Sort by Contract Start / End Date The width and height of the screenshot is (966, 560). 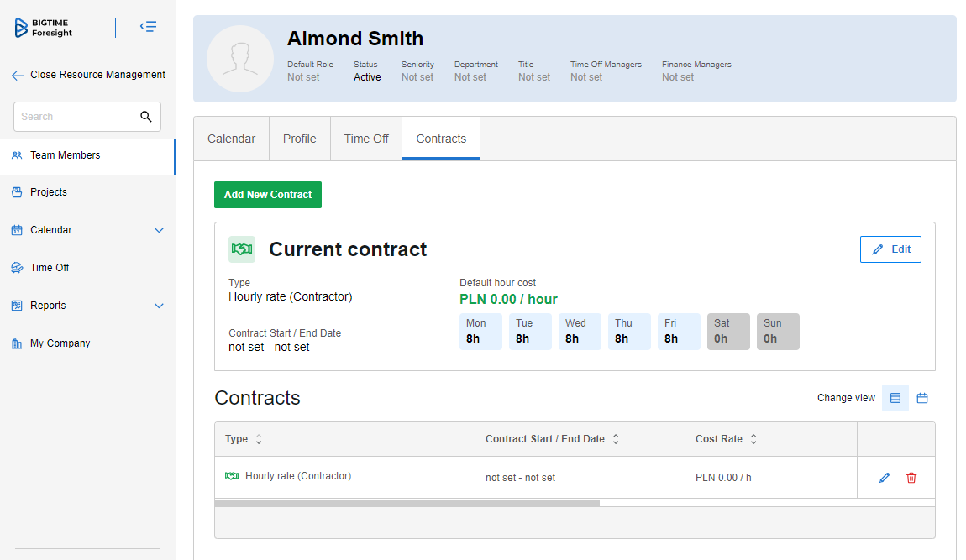pos(616,439)
